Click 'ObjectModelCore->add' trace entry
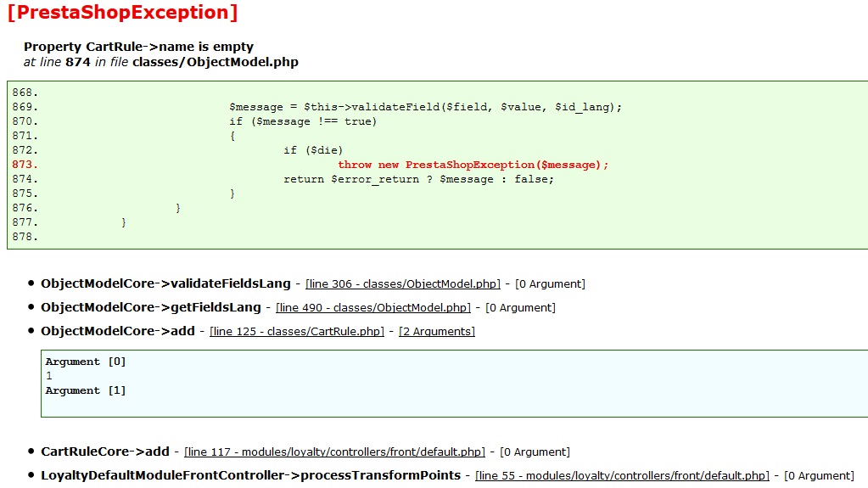Viewport: 868px width, 488px height. pos(118,331)
